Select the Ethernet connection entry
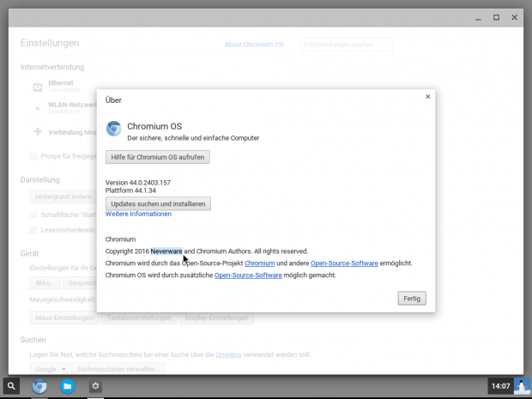 click(x=60, y=86)
